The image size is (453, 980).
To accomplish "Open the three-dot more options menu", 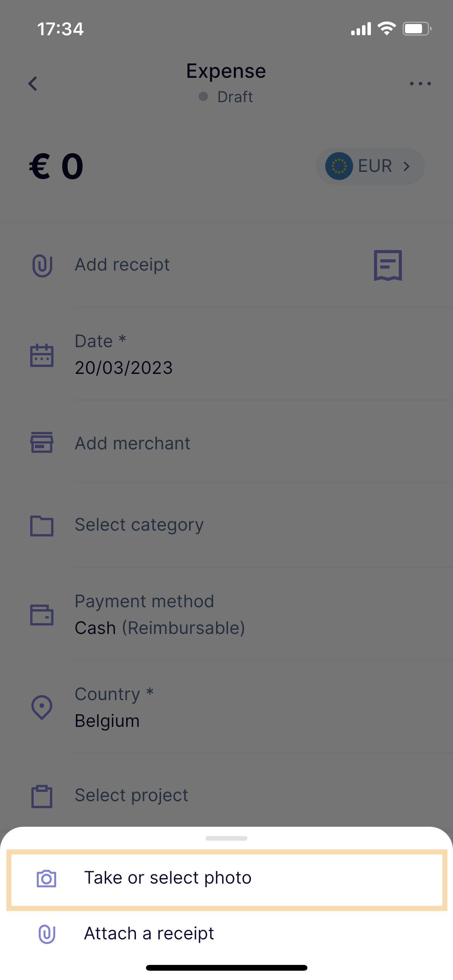I will tap(420, 83).
